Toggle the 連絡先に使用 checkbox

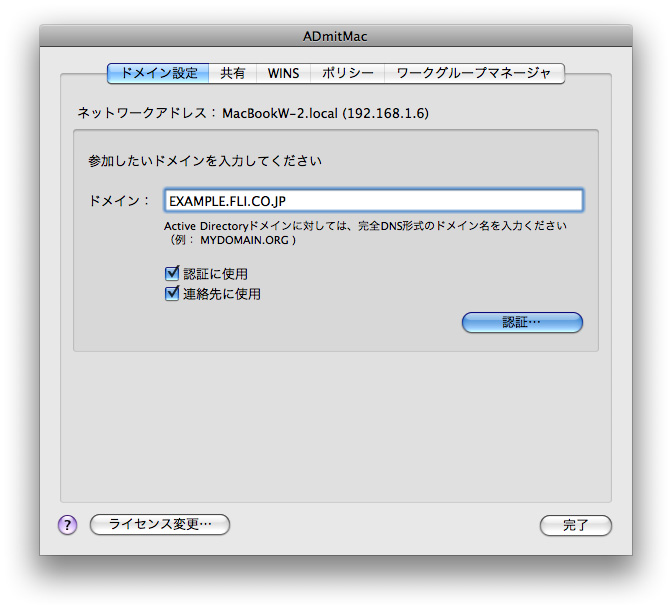pos(172,293)
